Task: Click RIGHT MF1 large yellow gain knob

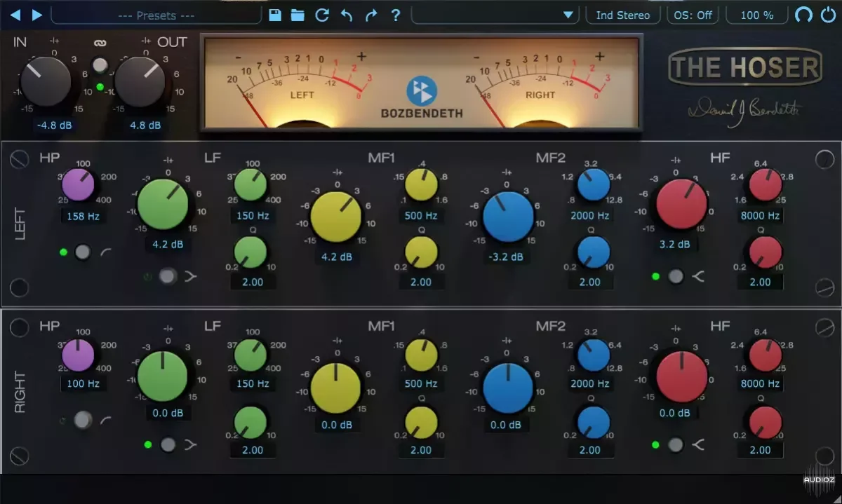Action: (x=336, y=388)
